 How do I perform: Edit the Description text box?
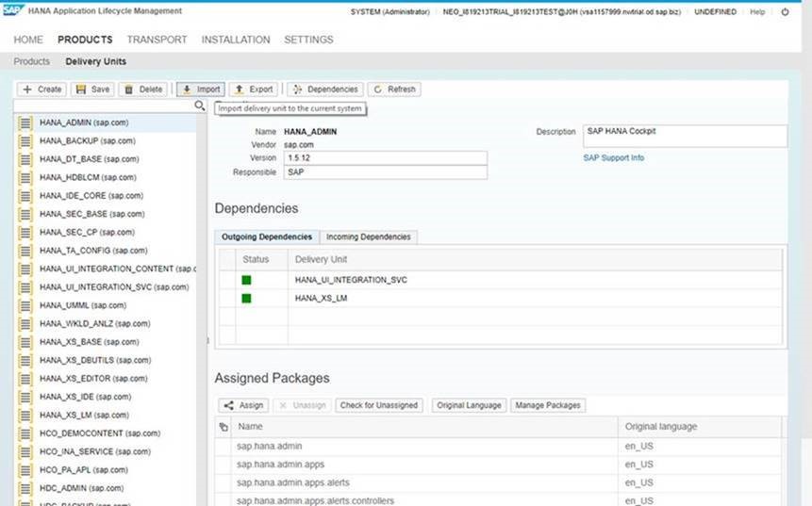685,136
